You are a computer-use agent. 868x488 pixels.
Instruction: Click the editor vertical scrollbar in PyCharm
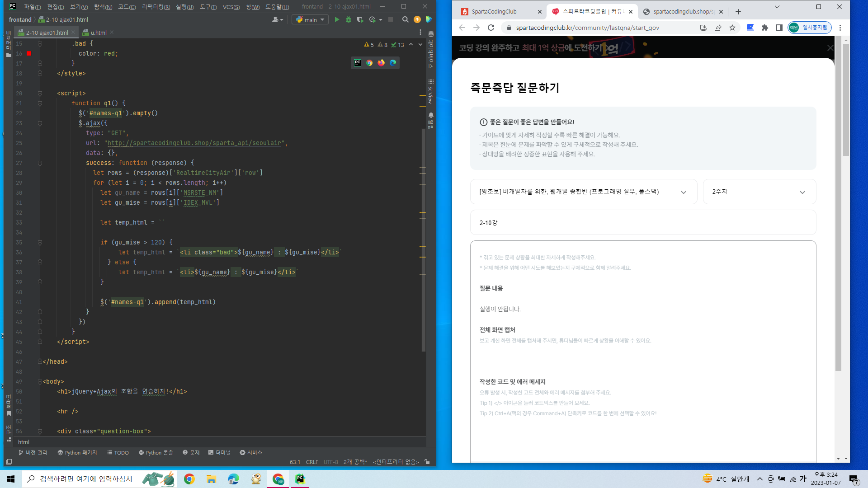[423, 239]
